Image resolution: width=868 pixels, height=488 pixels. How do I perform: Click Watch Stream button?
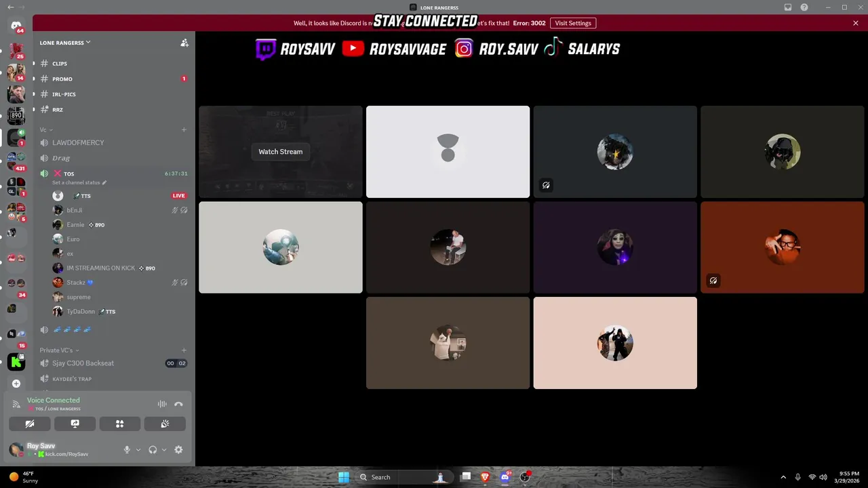click(x=281, y=152)
